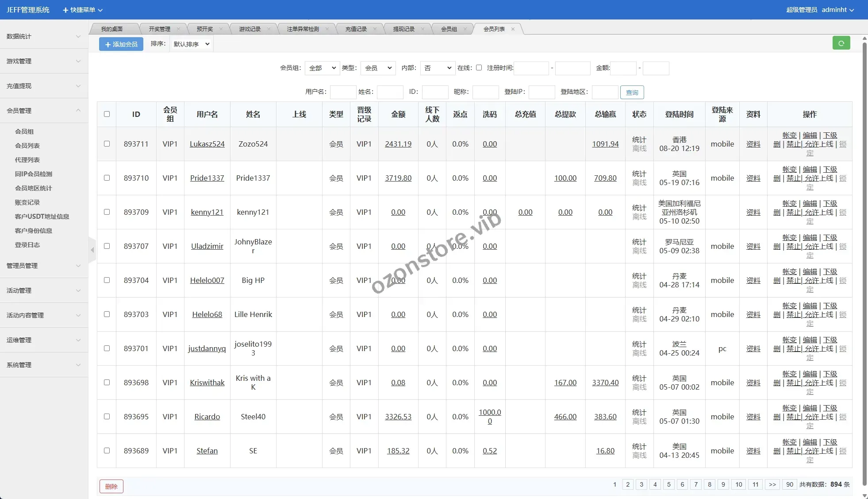
Task: Click the plus icon on 添加会员
Action: pyautogui.click(x=108, y=44)
